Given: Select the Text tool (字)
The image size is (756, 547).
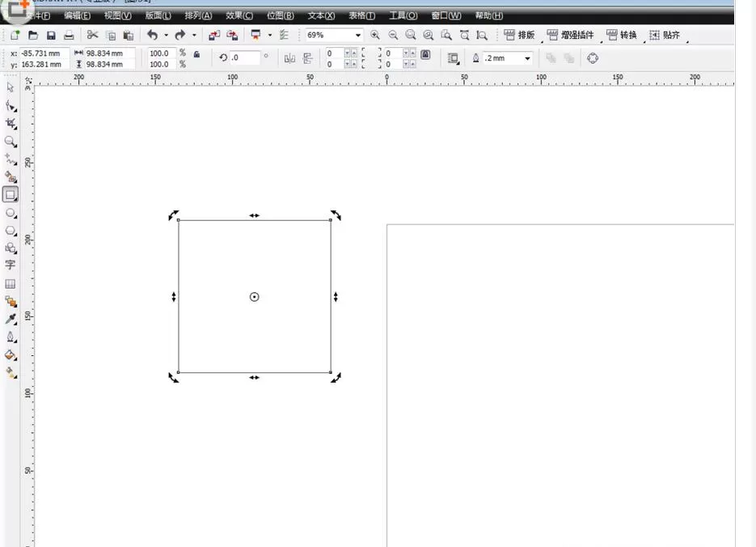Looking at the screenshot, I should [11, 265].
